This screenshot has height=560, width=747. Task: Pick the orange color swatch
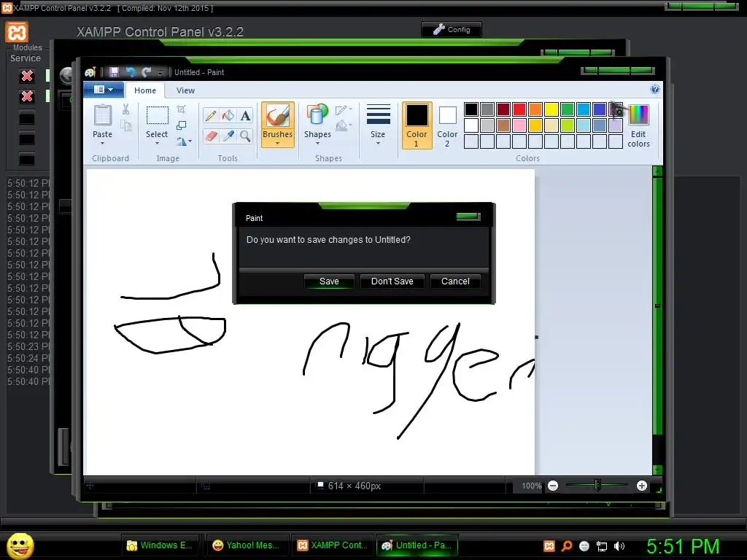click(x=535, y=109)
